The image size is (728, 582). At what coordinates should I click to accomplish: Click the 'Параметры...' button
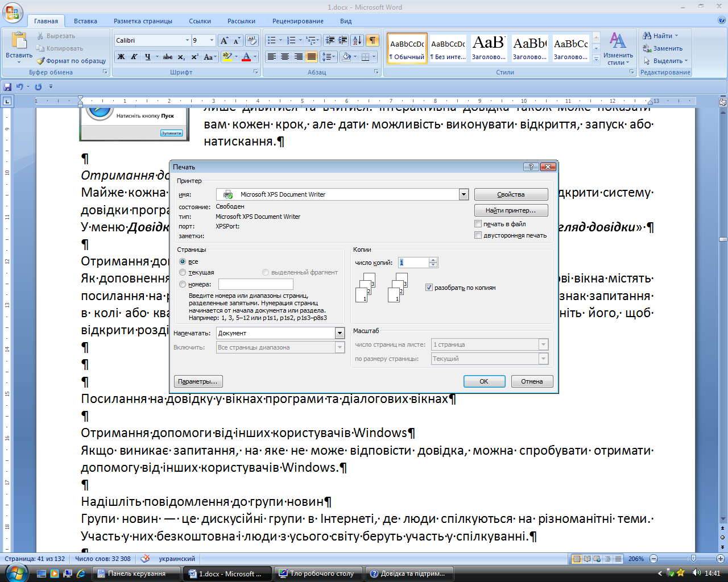[x=197, y=381]
